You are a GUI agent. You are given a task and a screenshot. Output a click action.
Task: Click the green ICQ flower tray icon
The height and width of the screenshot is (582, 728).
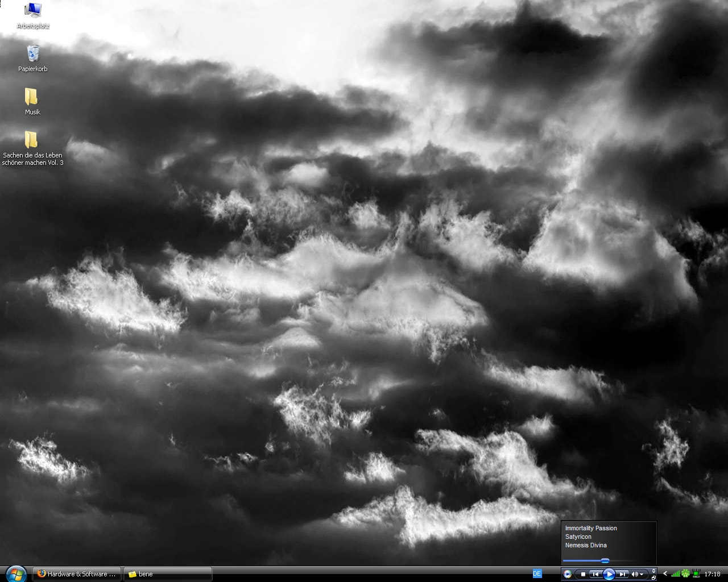pyautogui.click(x=686, y=574)
